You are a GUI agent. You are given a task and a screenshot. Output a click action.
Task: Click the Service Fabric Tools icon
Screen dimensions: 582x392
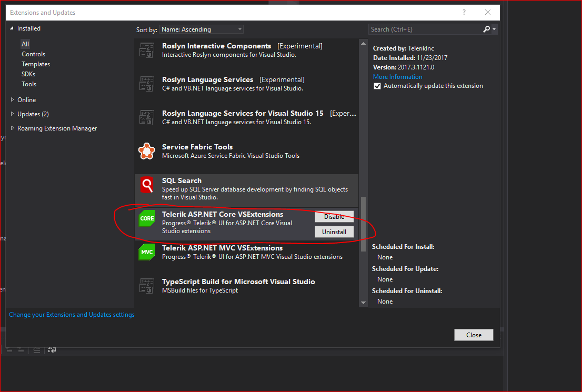147,151
